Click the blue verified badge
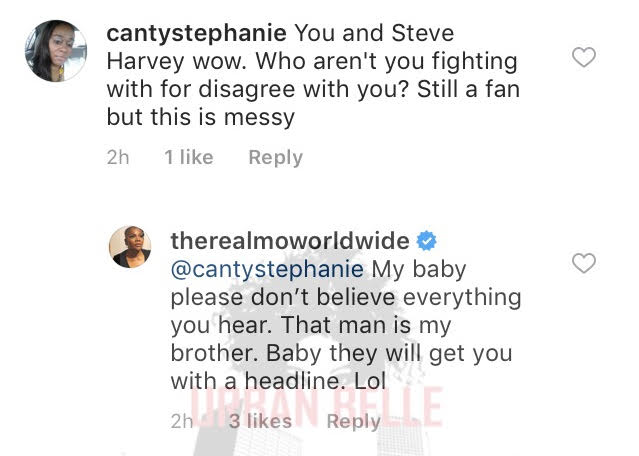 click(x=426, y=240)
